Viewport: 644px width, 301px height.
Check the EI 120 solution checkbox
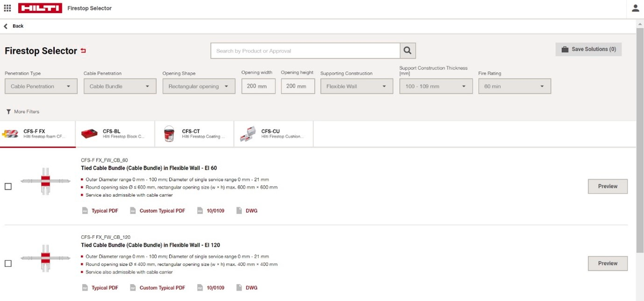click(8, 264)
